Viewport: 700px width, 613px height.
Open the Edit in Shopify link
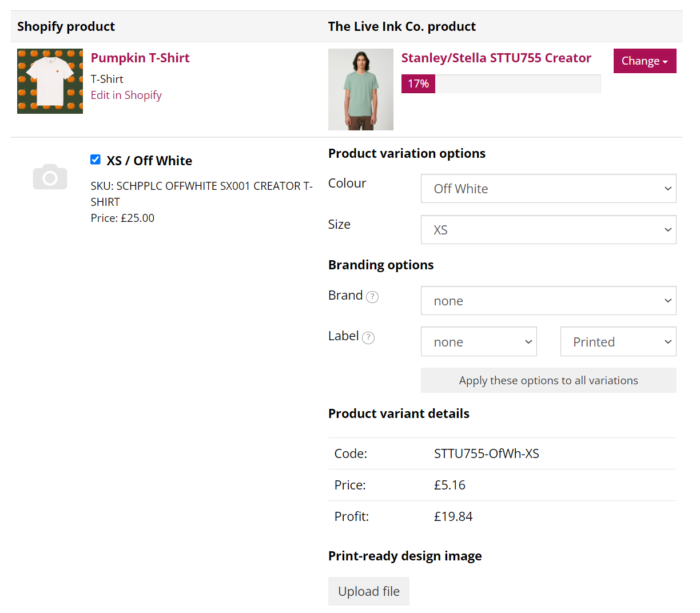point(126,95)
